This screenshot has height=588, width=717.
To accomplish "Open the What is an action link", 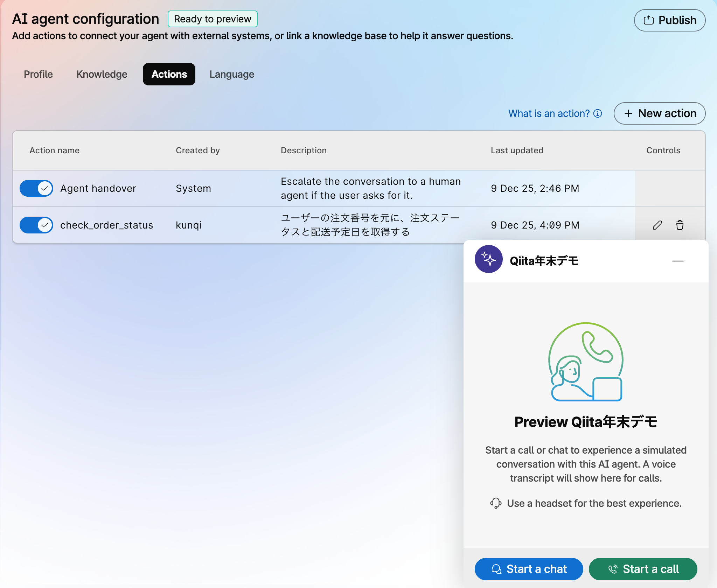I will tap(549, 113).
